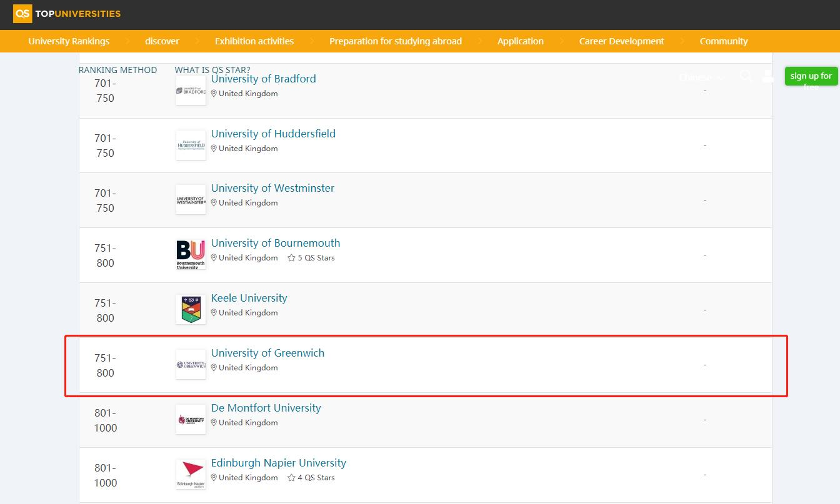The width and height of the screenshot is (840, 504).
Task: Click location pin under University of Bradford
Action: [214, 94]
